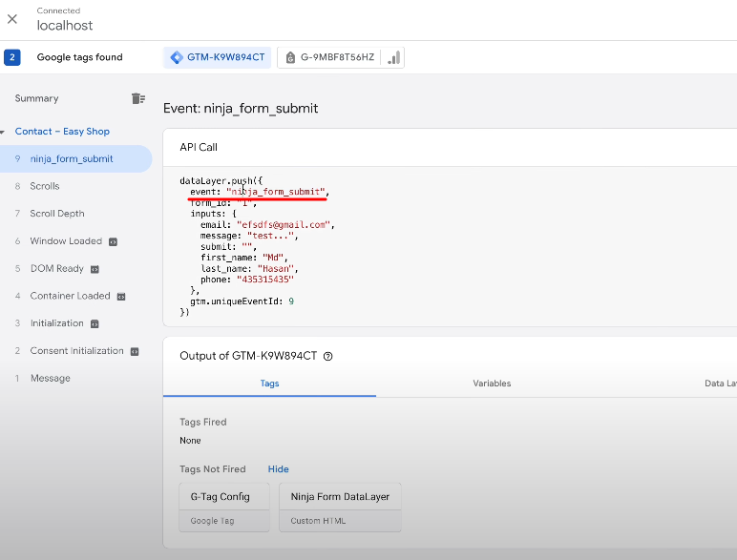Click the Google tags found count badge
The width and height of the screenshot is (737, 560).
[x=12, y=57]
